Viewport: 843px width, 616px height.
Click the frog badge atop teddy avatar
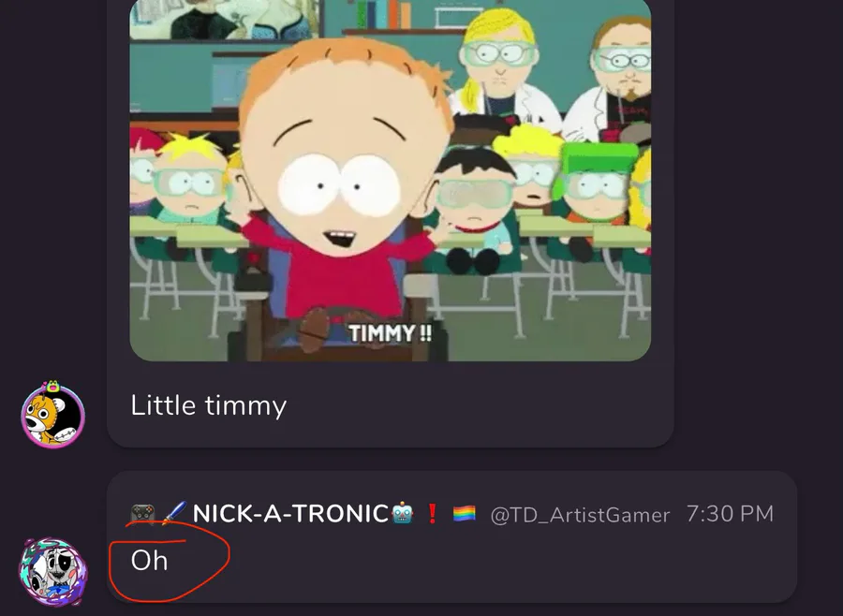(52, 386)
